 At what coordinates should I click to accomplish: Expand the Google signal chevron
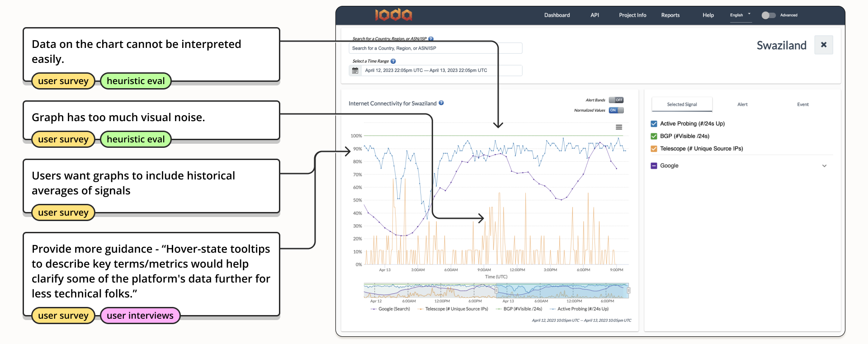pyautogui.click(x=824, y=166)
